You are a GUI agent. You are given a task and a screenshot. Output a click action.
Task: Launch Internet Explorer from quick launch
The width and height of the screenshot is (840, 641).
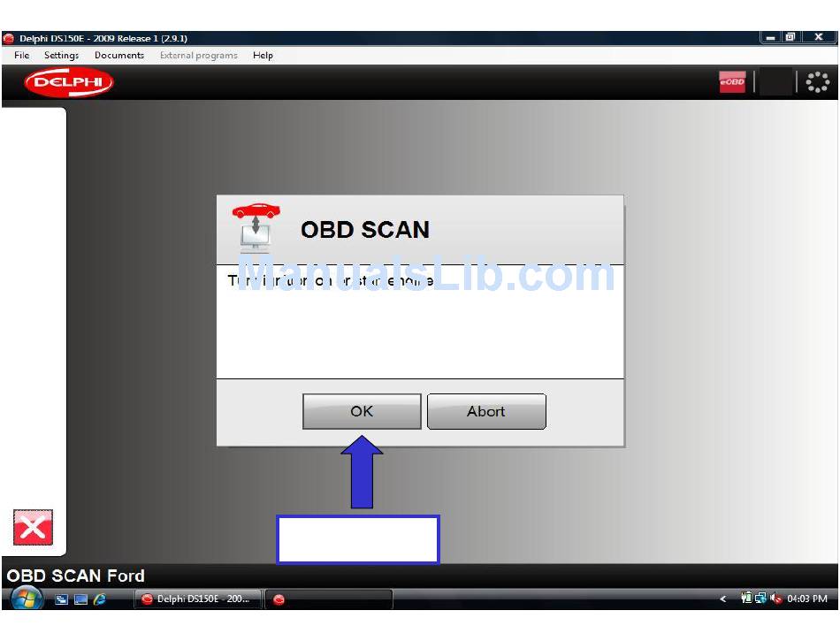coord(100,599)
